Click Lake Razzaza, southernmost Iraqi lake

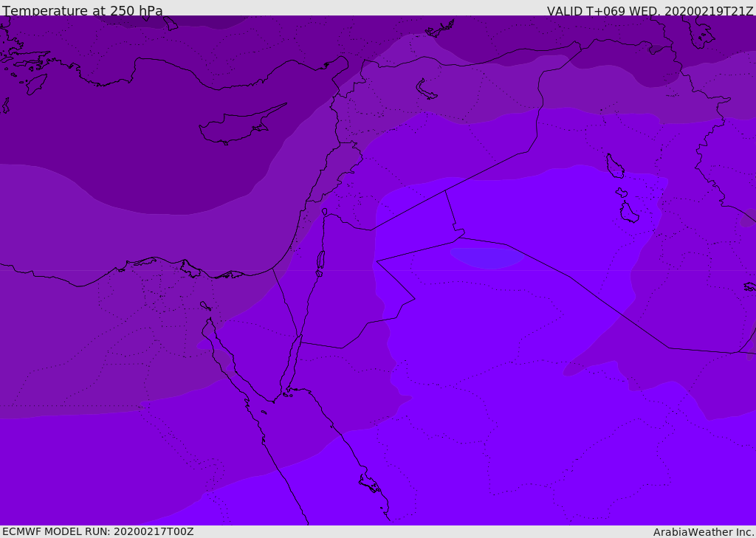click(x=628, y=213)
